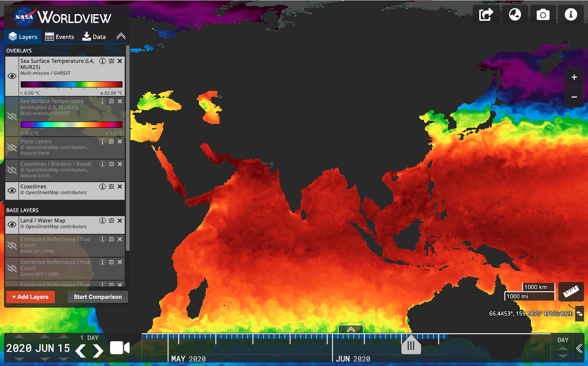Zoom out of the map

coord(574,97)
